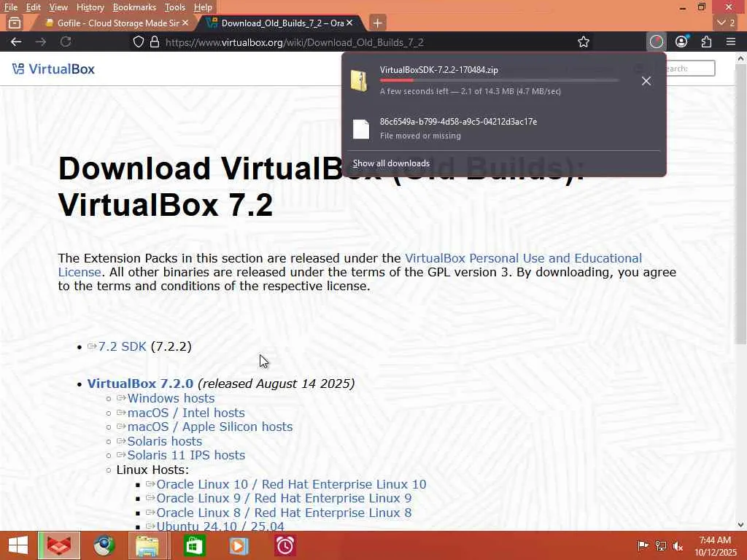
Task: Open the media player taskbar icon
Action: [239, 545]
